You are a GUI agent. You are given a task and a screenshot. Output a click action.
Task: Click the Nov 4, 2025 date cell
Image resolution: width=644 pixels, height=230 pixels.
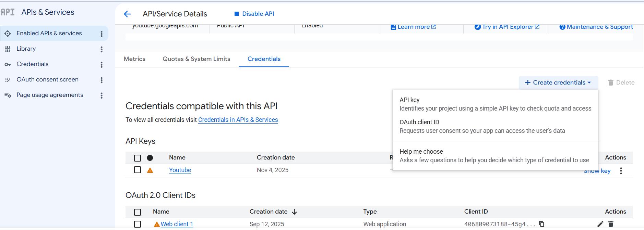coord(273,170)
